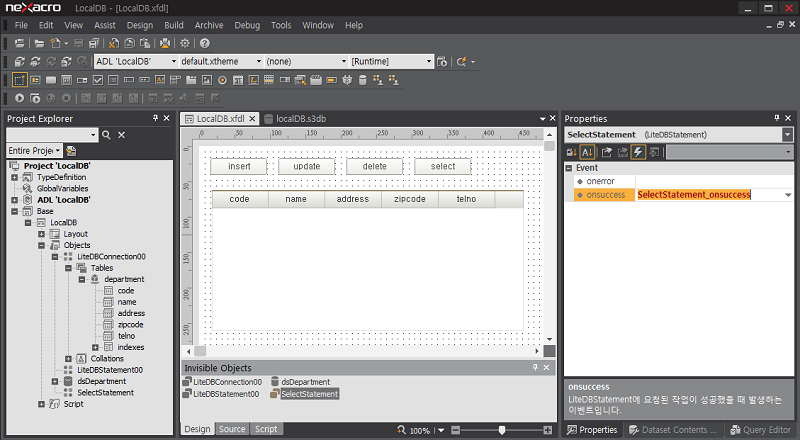Collapse the department table node
The height and width of the screenshot is (440, 800).
[82, 279]
